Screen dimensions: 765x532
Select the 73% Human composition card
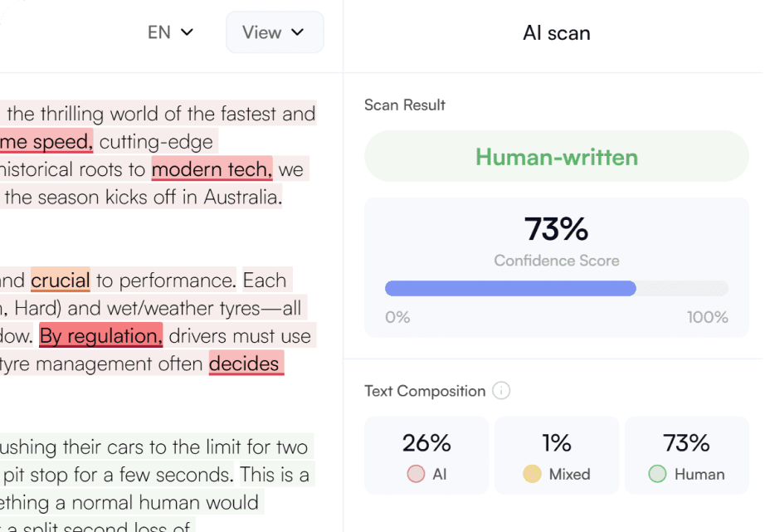(687, 456)
